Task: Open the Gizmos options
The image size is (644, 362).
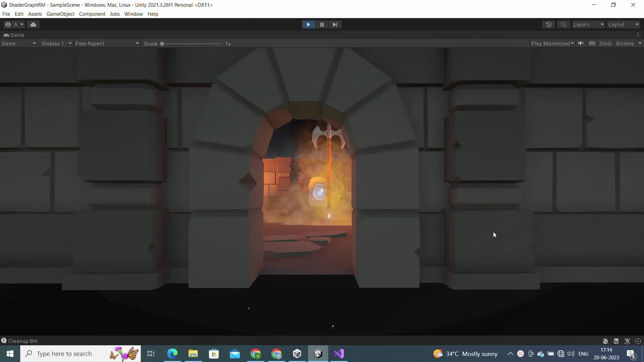Action: (x=626, y=43)
